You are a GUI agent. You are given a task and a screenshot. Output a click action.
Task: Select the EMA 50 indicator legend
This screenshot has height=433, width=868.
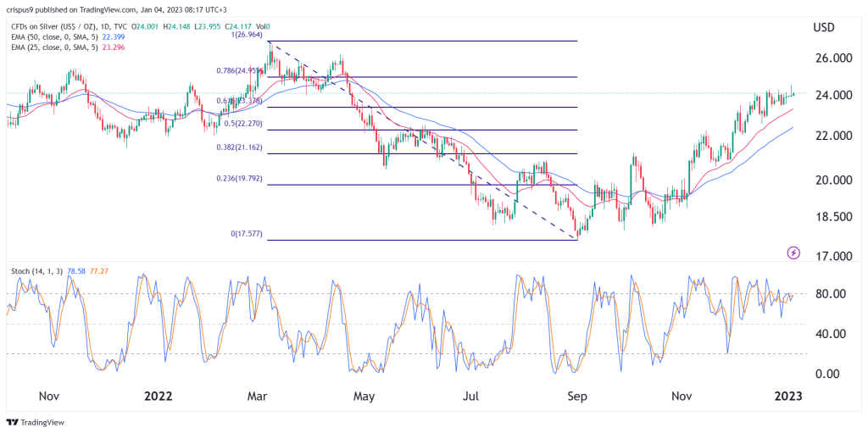pyautogui.click(x=57, y=36)
